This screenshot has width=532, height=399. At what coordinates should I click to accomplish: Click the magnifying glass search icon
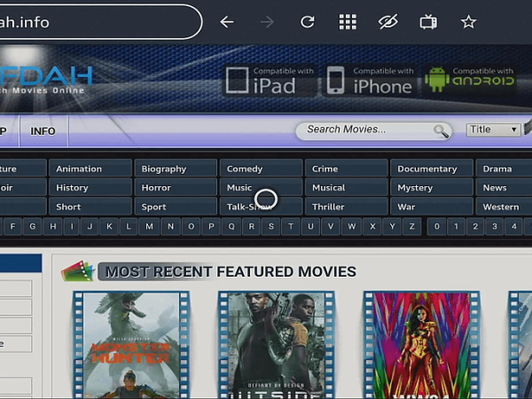[441, 131]
